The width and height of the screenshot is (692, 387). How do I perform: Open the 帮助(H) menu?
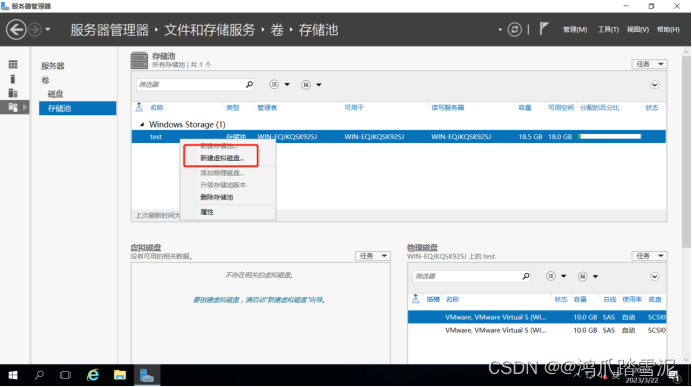tap(668, 30)
